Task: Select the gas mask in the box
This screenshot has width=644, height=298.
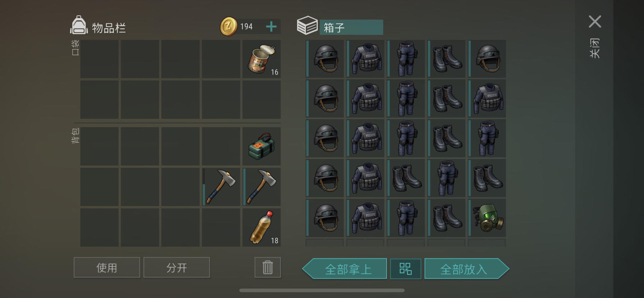Action: [x=487, y=218]
